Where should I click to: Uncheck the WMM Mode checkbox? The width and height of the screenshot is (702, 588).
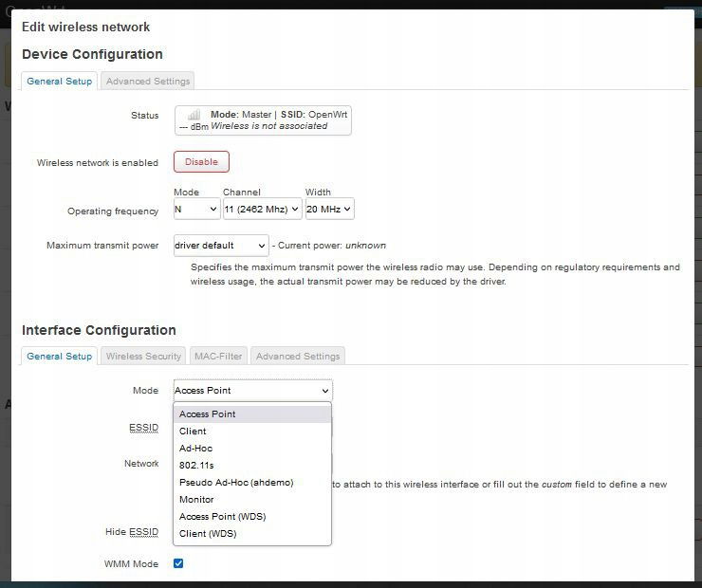pyautogui.click(x=178, y=563)
